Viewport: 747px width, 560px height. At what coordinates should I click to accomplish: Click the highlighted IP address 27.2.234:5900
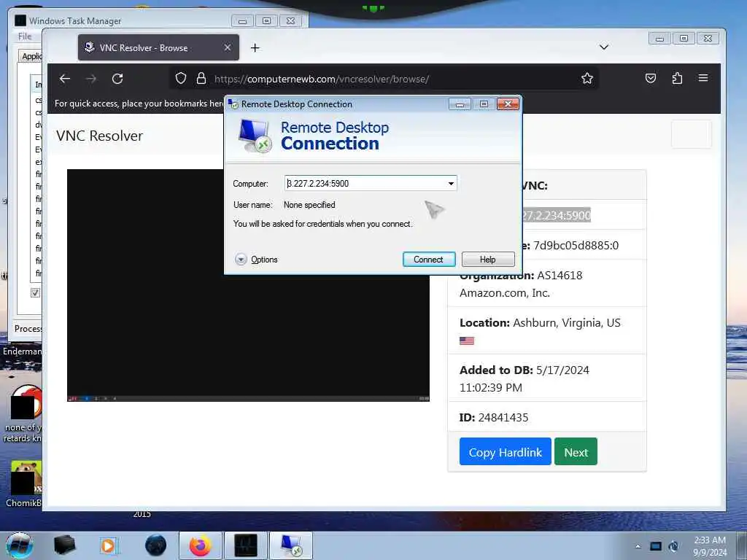(557, 215)
